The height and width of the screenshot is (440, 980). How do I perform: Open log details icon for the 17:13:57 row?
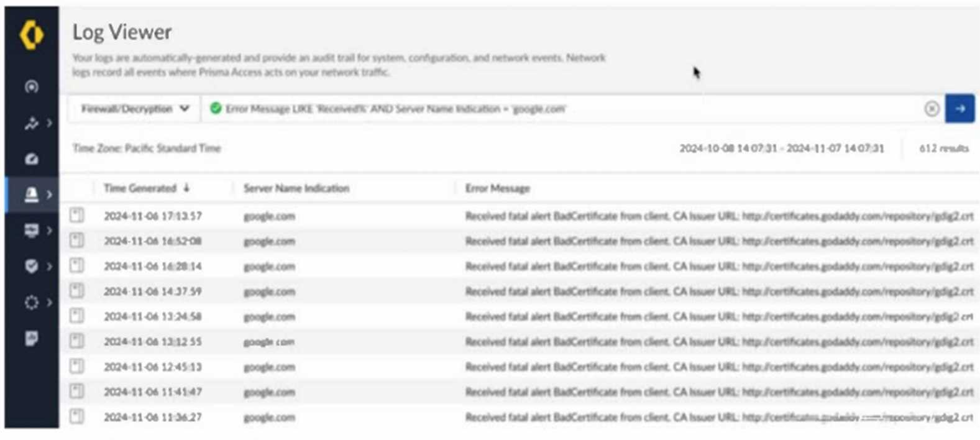click(x=76, y=216)
